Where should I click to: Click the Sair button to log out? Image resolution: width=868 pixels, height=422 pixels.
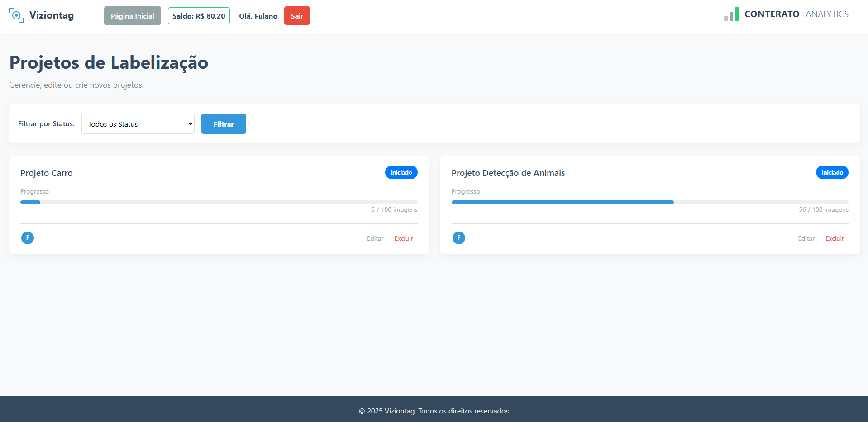coord(297,15)
